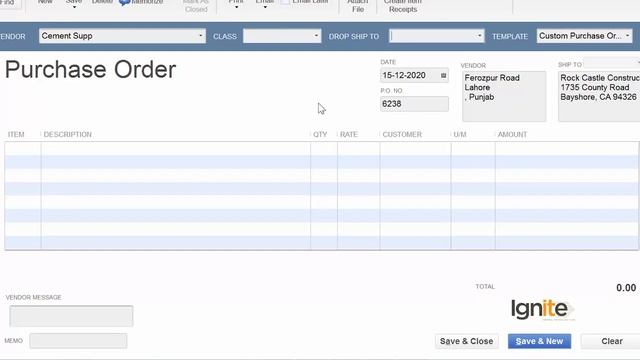Click Attach File in the toolbar
This screenshot has width=640, height=360.
pyautogui.click(x=358, y=6)
